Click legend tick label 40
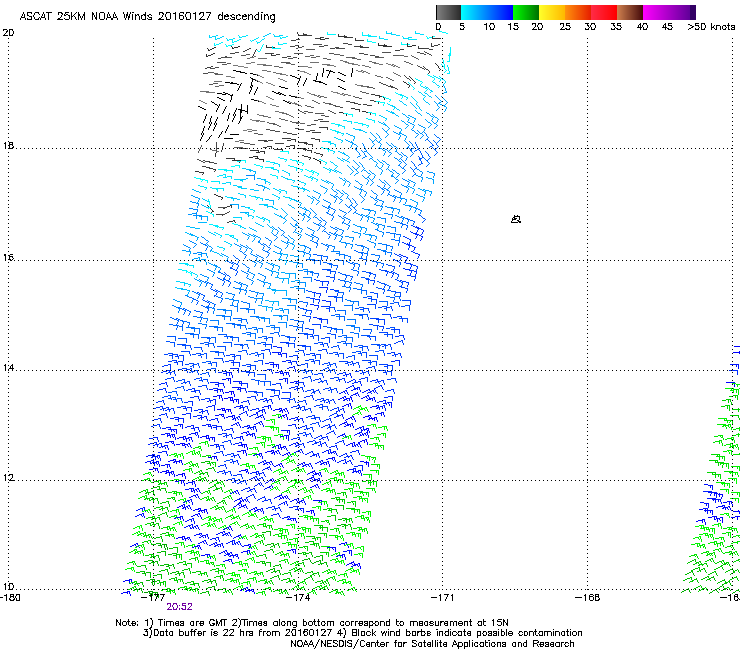 pyautogui.click(x=642, y=27)
